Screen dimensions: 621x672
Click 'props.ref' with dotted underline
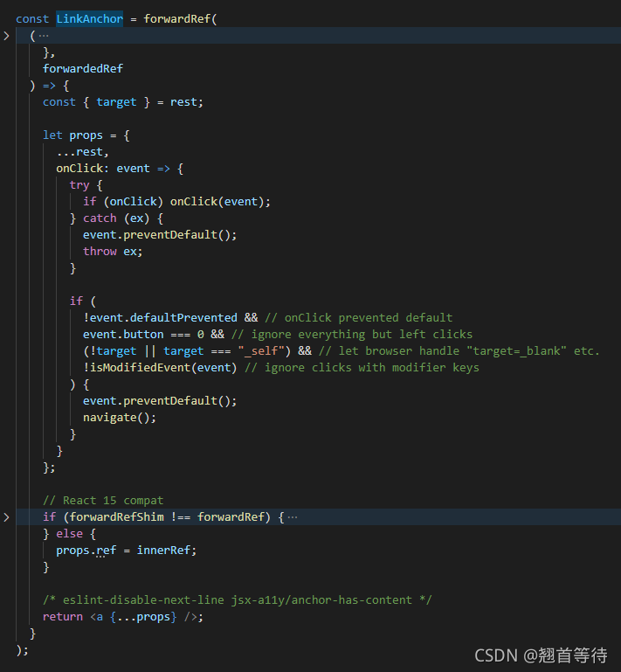(x=86, y=551)
